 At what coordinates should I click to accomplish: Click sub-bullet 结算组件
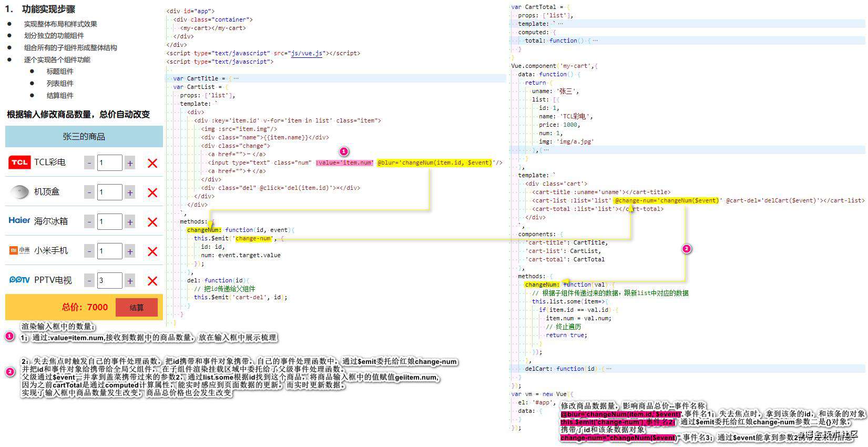coord(60,95)
